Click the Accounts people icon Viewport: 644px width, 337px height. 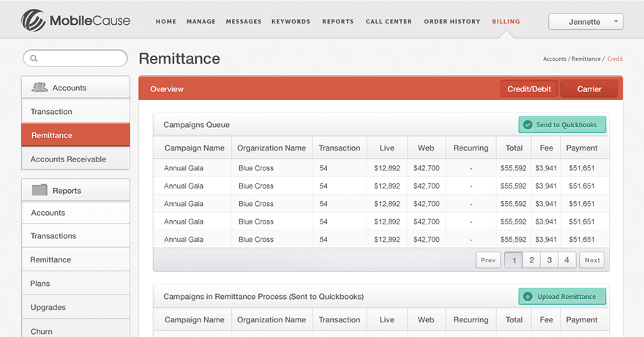(40, 88)
